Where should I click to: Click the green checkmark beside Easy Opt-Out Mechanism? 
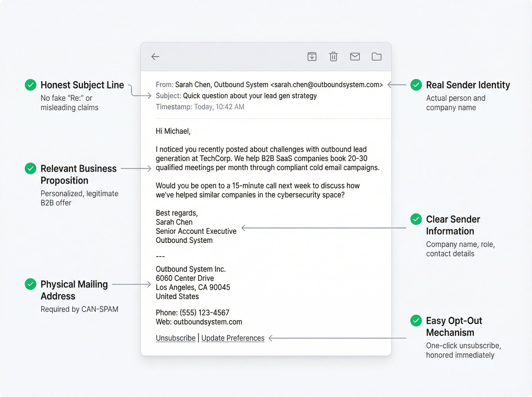click(x=416, y=321)
